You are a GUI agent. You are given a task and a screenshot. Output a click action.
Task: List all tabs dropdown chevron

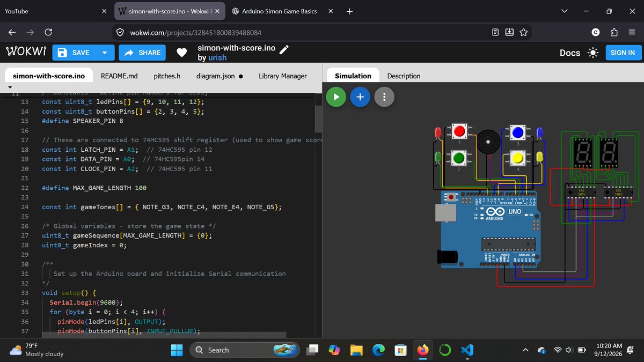tap(564, 11)
